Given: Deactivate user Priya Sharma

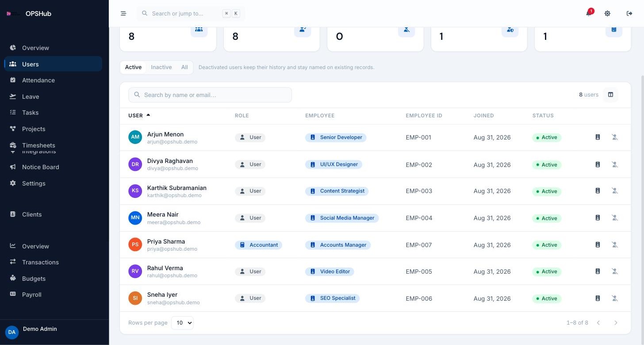Looking at the screenshot, I should coord(614,245).
